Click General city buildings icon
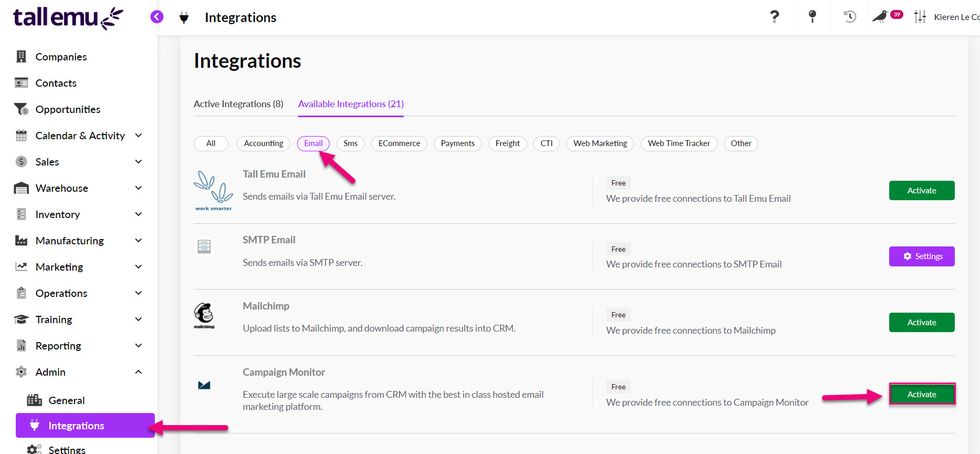Screen dimensions: 980x454 pos(35,400)
